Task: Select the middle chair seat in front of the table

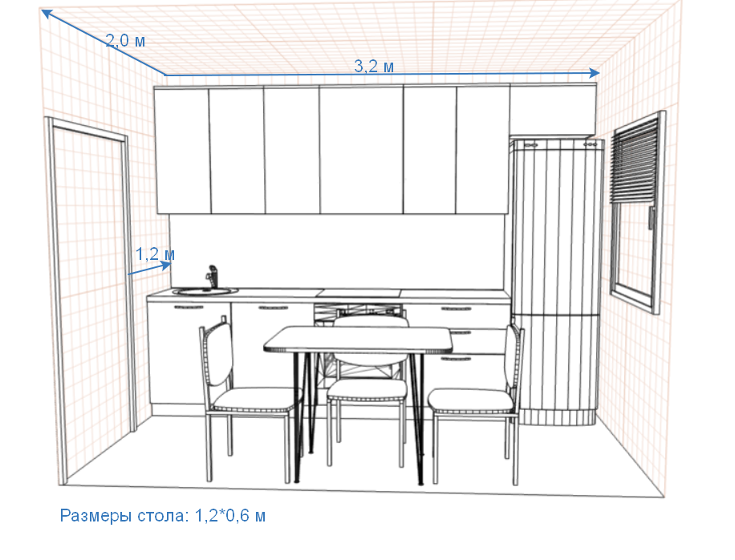Action: tap(367, 390)
